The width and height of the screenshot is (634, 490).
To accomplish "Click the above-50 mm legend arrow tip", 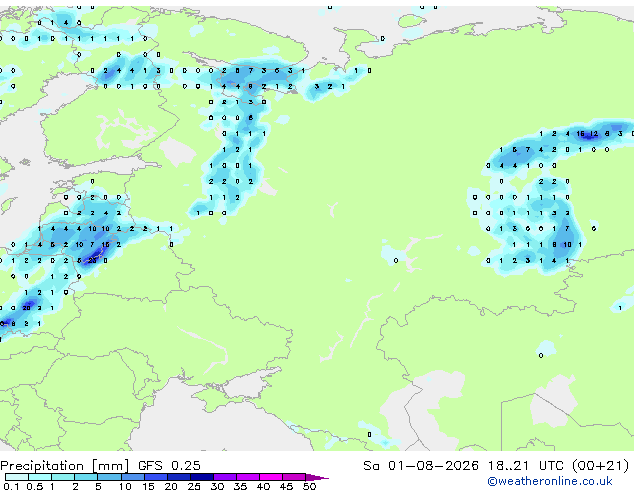I will tap(317, 477).
